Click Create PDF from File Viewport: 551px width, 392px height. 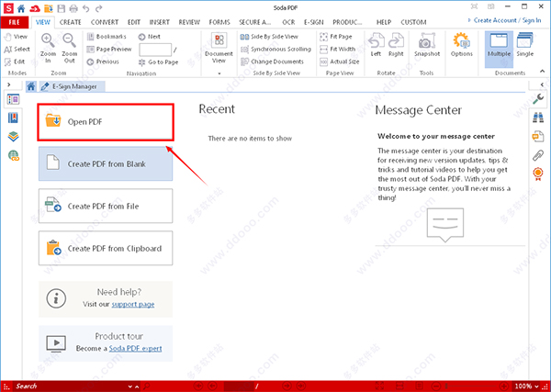106,206
